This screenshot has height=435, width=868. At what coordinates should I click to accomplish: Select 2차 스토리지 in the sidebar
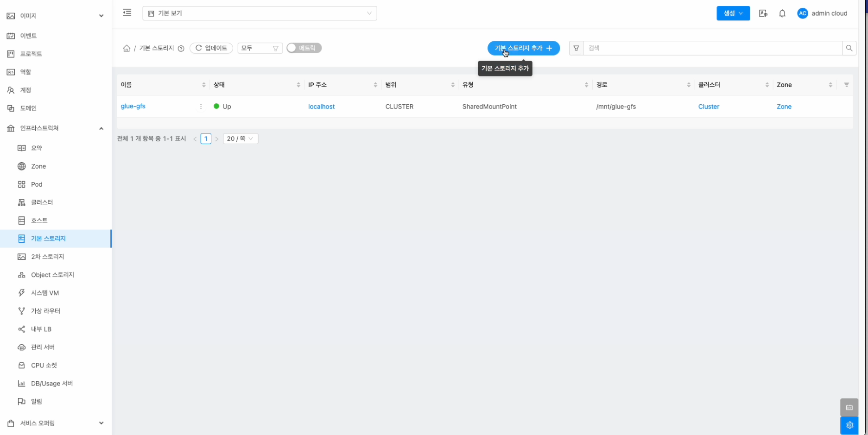[x=47, y=257]
